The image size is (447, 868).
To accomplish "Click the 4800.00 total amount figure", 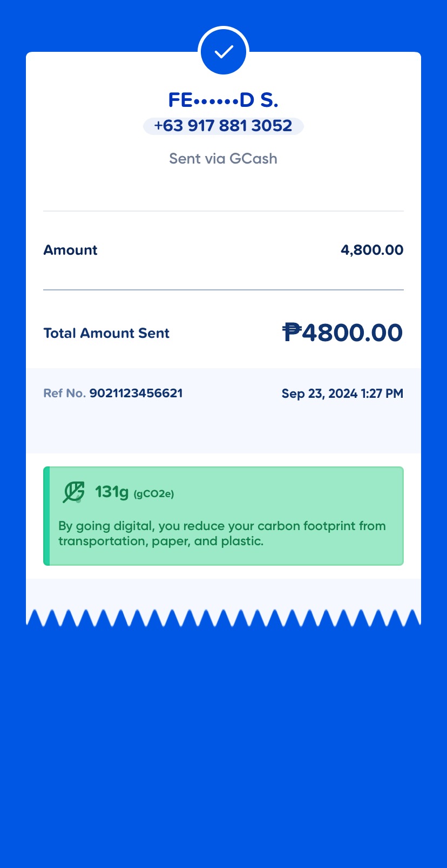I will pyautogui.click(x=352, y=333).
